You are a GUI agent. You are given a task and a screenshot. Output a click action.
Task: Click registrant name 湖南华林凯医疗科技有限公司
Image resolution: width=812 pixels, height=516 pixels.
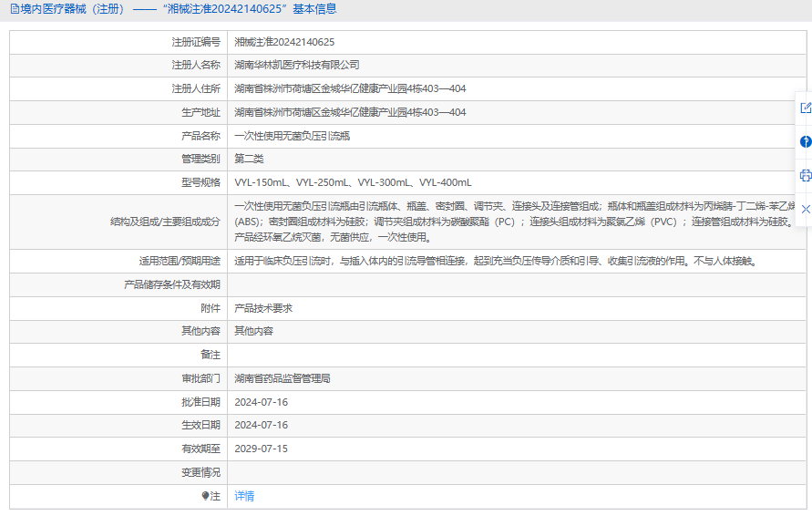pos(297,65)
